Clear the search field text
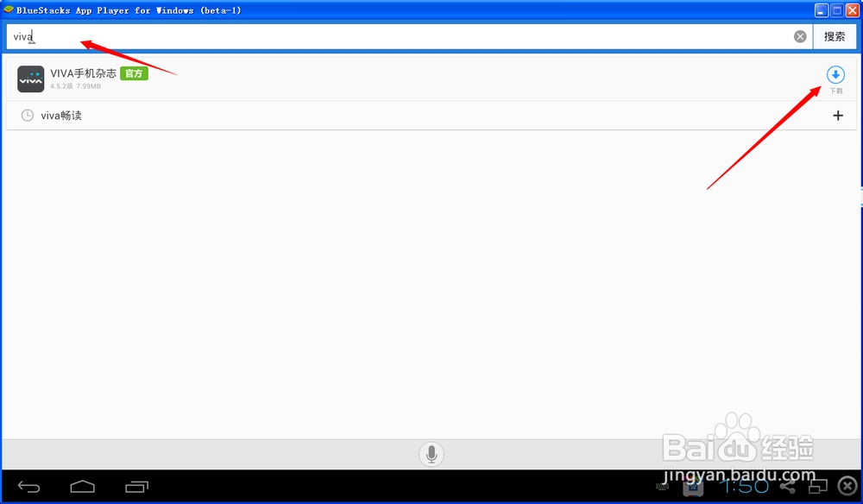Image resolution: width=863 pixels, height=504 pixels. (800, 37)
